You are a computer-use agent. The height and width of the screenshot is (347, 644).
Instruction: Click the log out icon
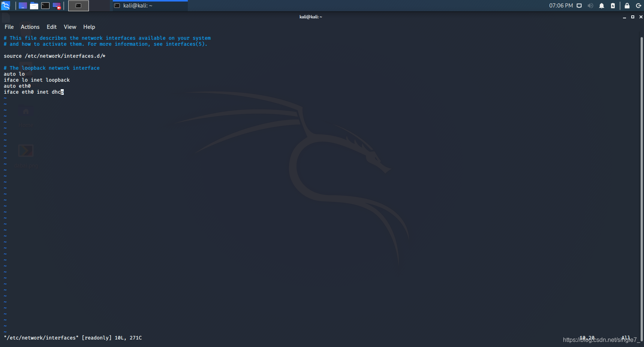pos(638,6)
